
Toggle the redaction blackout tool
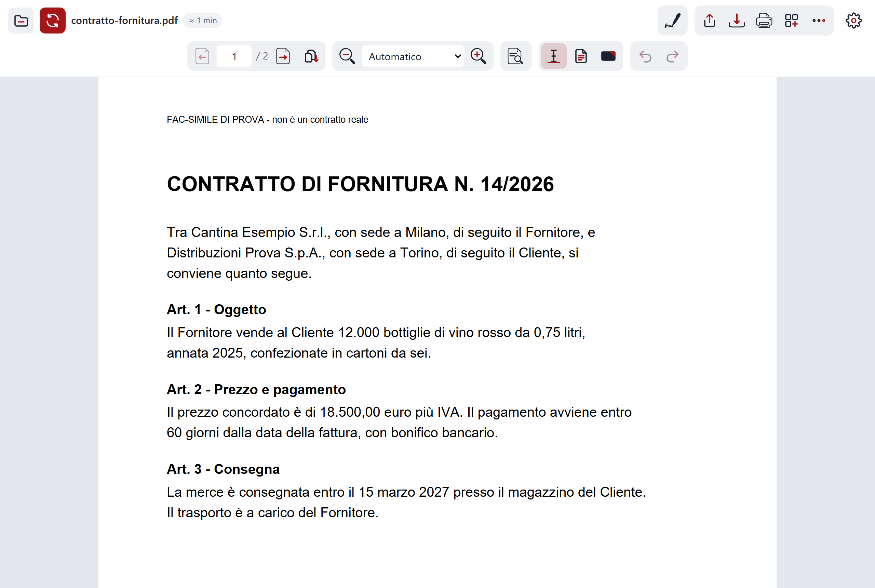click(608, 56)
